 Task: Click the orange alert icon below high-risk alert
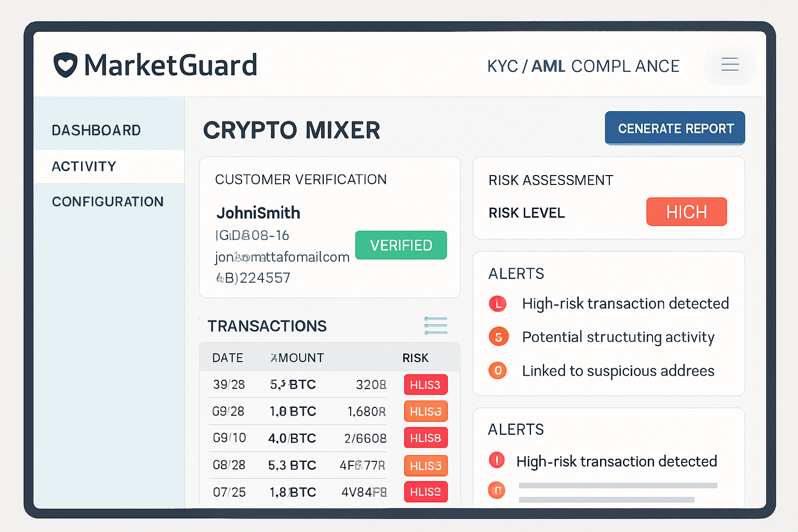pos(497,490)
